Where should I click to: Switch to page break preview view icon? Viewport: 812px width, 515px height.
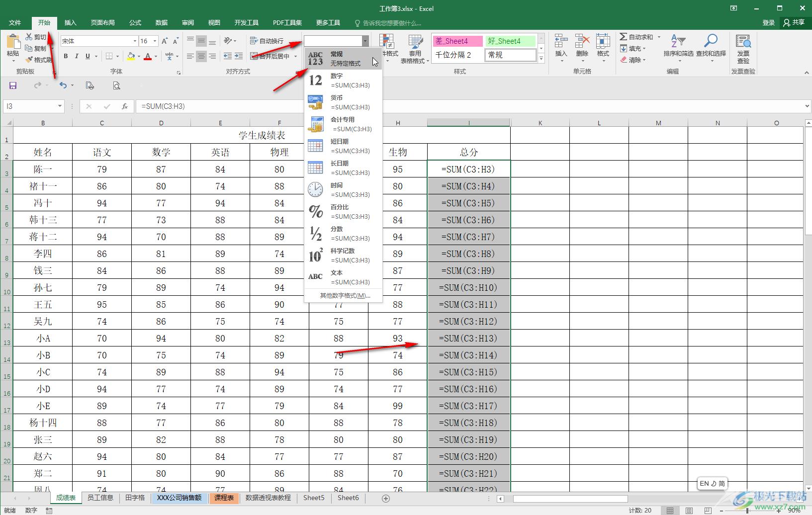coord(708,511)
